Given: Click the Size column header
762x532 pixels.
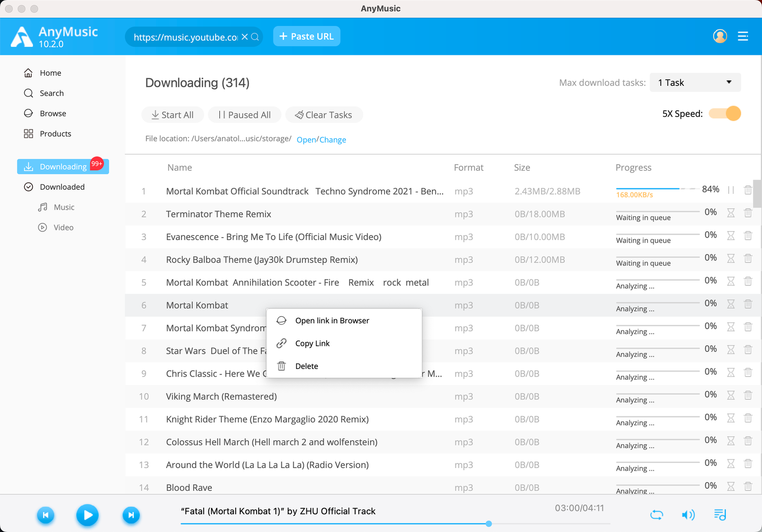Looking at the screenshot, I should tap(522, 168).
